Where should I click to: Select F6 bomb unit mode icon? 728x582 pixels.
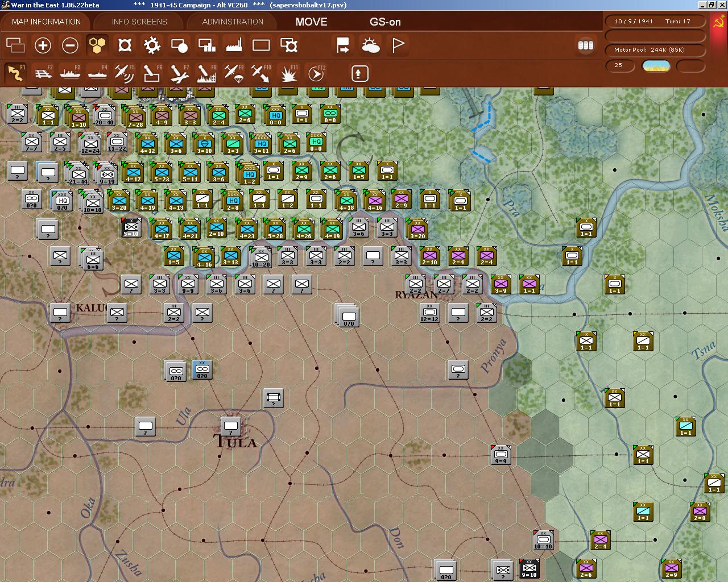click(152, 73)
